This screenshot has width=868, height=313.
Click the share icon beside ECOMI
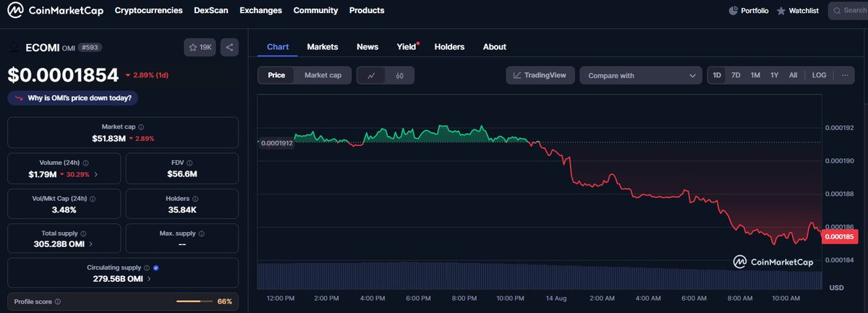point(229,48)
